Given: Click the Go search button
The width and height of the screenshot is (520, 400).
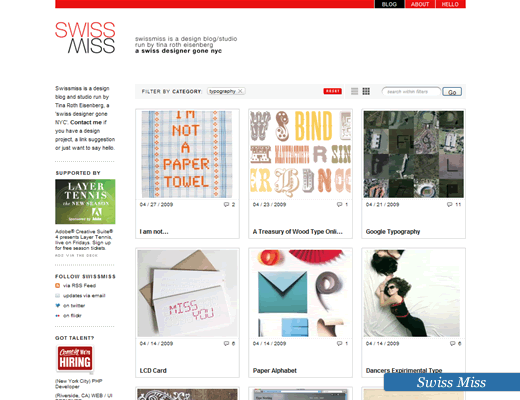Looking at the screenshot, I should [x=452, y=92].
